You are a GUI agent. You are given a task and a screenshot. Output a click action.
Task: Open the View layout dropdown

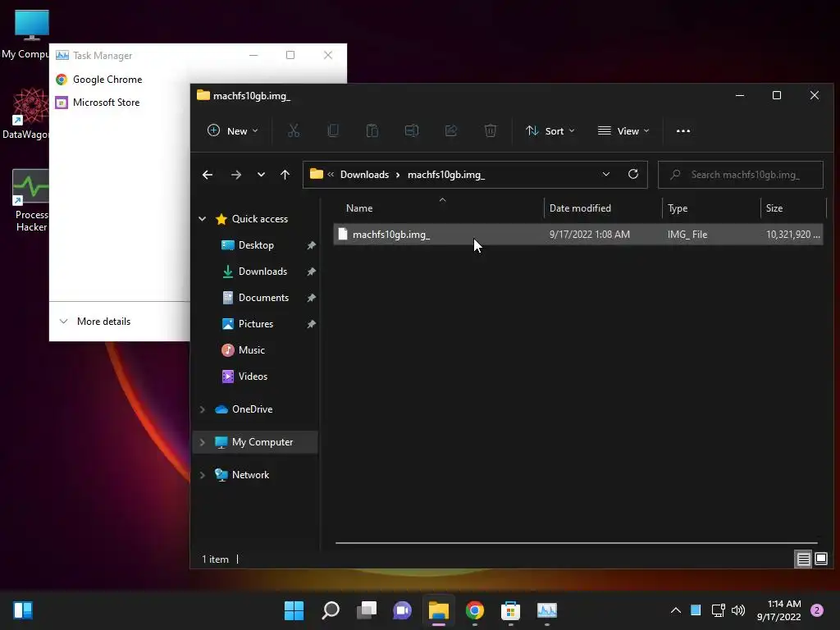[x=623, y=130]
